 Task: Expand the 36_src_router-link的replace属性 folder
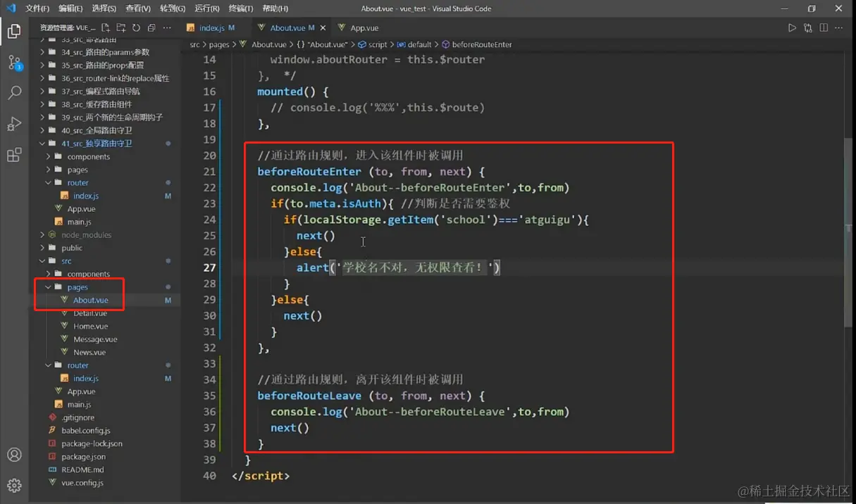point(115,78)
